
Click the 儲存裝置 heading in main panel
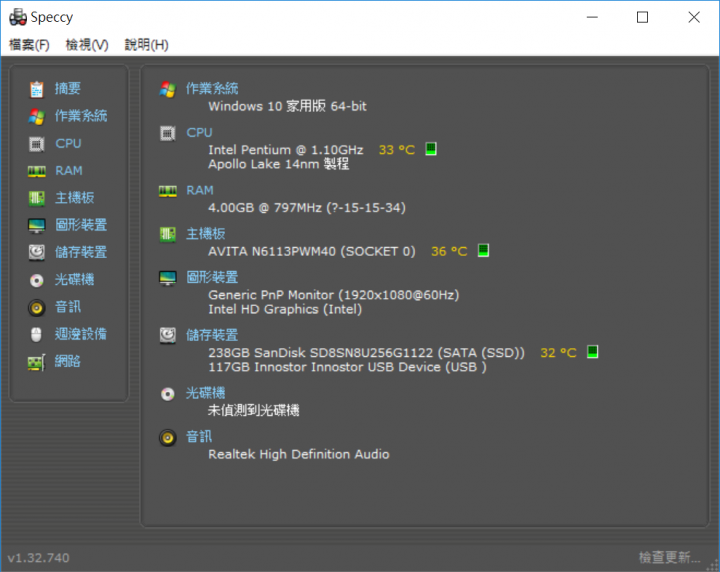click(x=212, y=335)
